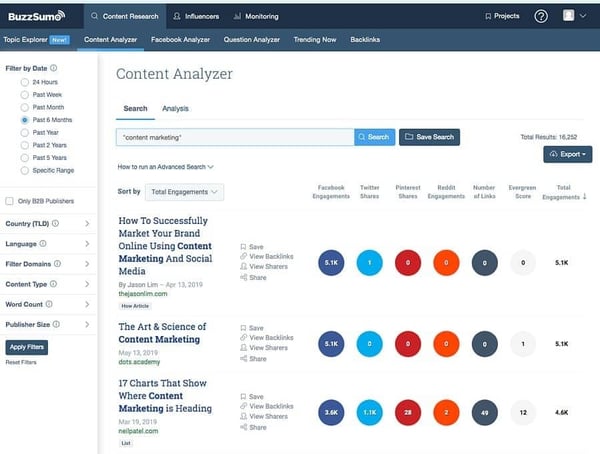Open the neilpatel.com domain link
Viewport: 600px width, 454px height.
click(138, 431)
